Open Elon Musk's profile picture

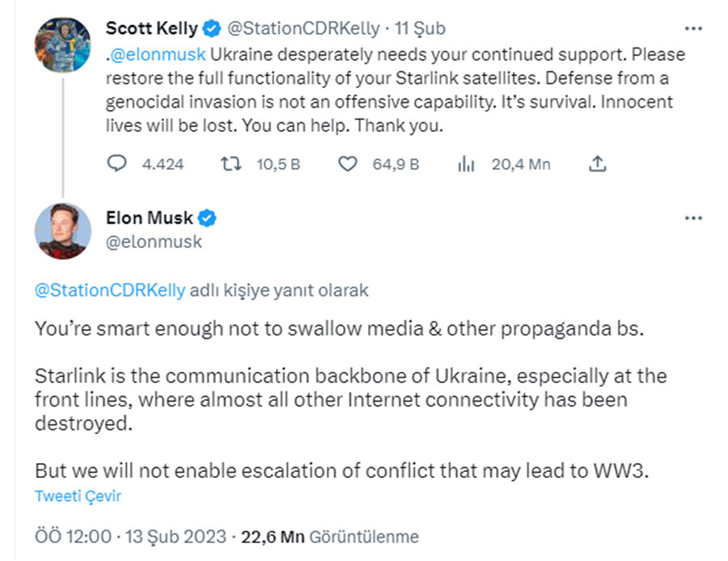pyautogui.click(x=62, y=231)
